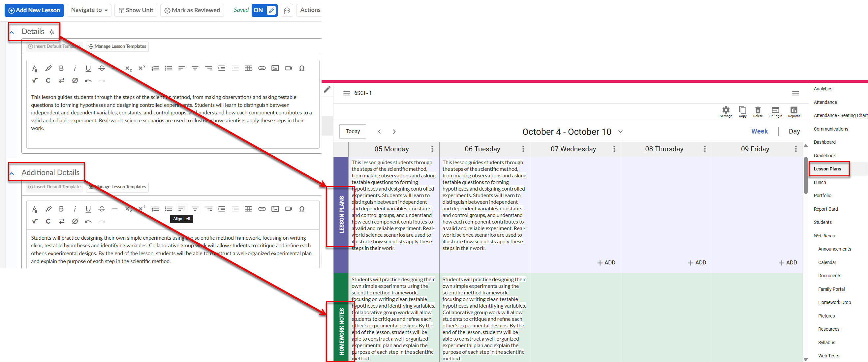The height and width of the screenshot is (362, 868).
Task: Open the Navigate to dropdown
Action: tap(89, 10)
